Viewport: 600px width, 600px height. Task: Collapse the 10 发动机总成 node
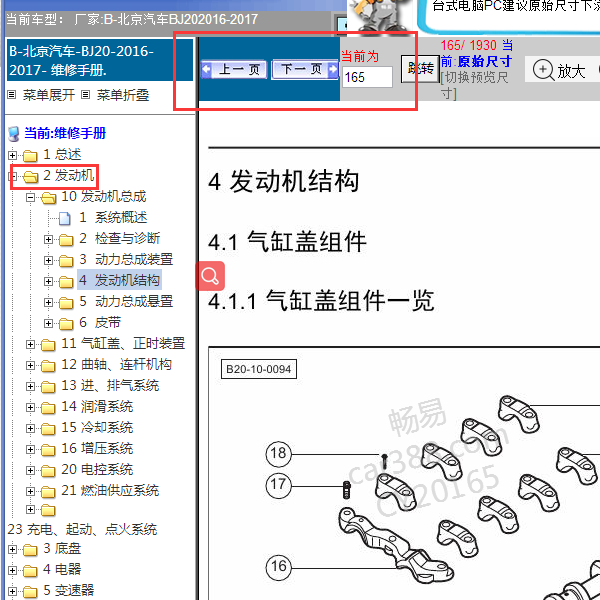tap(30, 197)
